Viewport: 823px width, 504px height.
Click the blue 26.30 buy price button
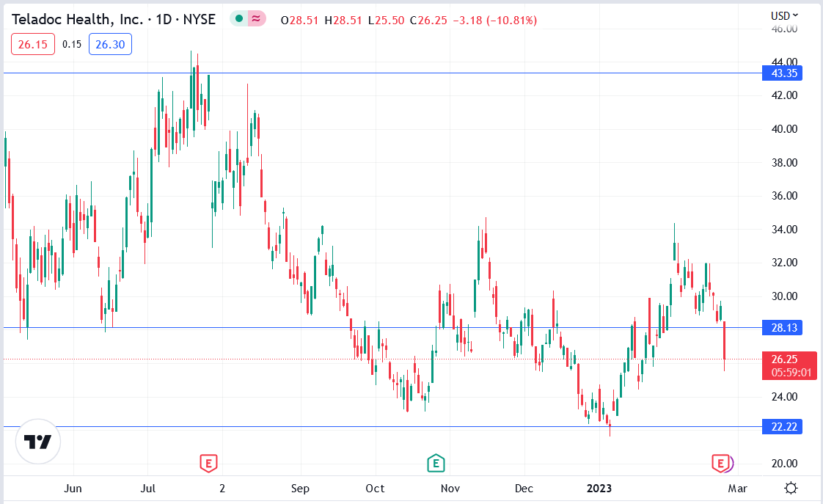(x=110, y=44)
